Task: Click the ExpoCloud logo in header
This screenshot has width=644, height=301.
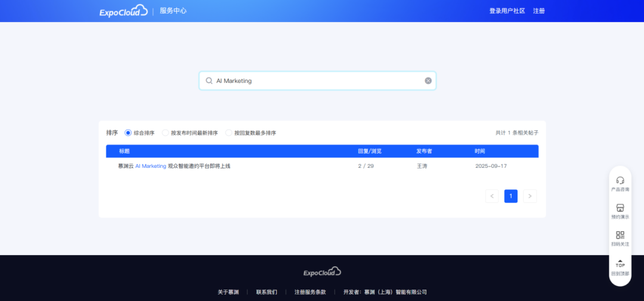Action: coord(123,11)
